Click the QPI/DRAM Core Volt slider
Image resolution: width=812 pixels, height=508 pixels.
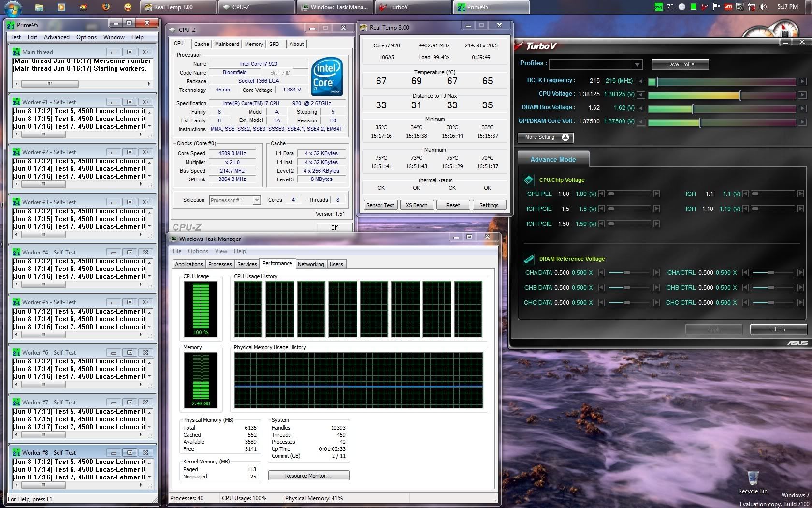pos(722,122)
